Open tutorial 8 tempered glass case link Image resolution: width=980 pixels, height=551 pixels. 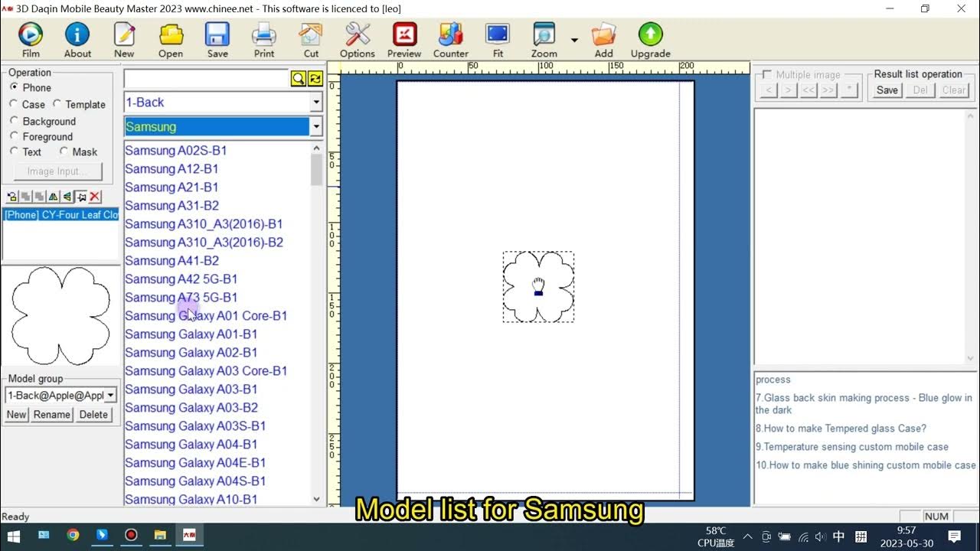click(841, 429)
